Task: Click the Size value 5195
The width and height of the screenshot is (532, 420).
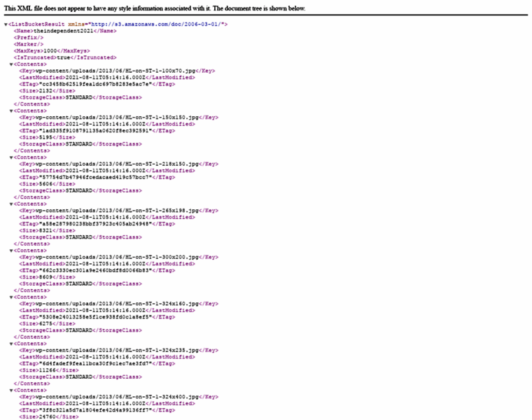Action: tap(45, 137)
